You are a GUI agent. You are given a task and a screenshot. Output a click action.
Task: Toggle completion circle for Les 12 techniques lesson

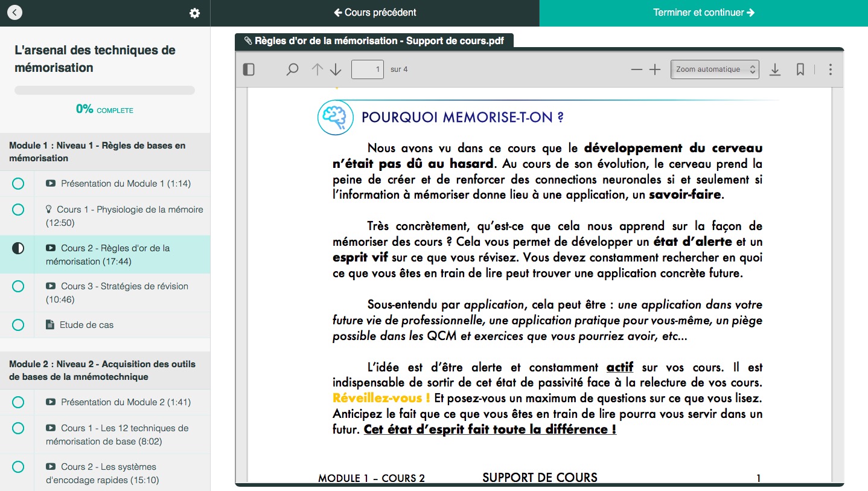[18, 428]
